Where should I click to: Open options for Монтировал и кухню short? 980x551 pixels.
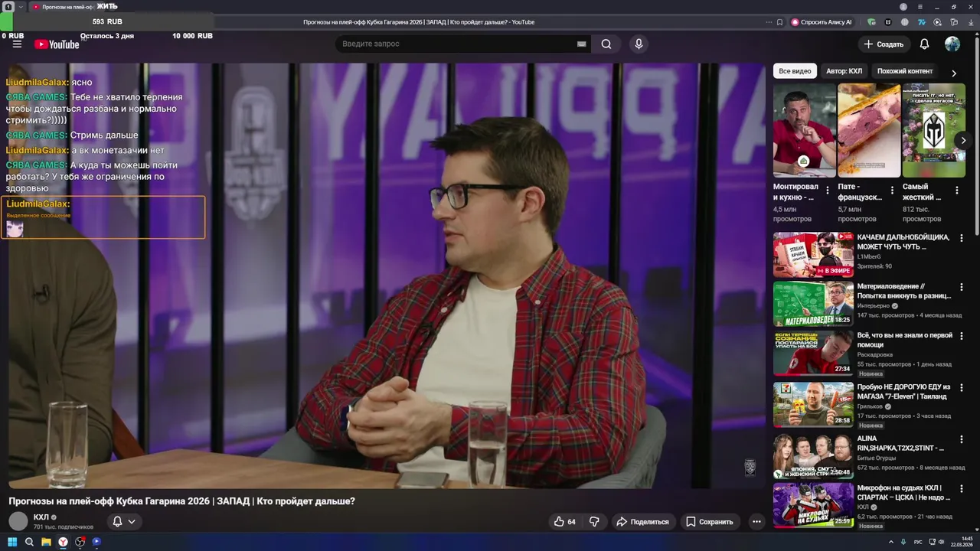pos(827,191)
